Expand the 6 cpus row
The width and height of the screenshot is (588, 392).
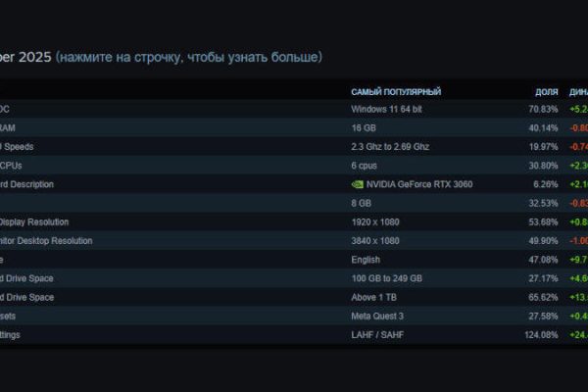[x=365, y=165]
